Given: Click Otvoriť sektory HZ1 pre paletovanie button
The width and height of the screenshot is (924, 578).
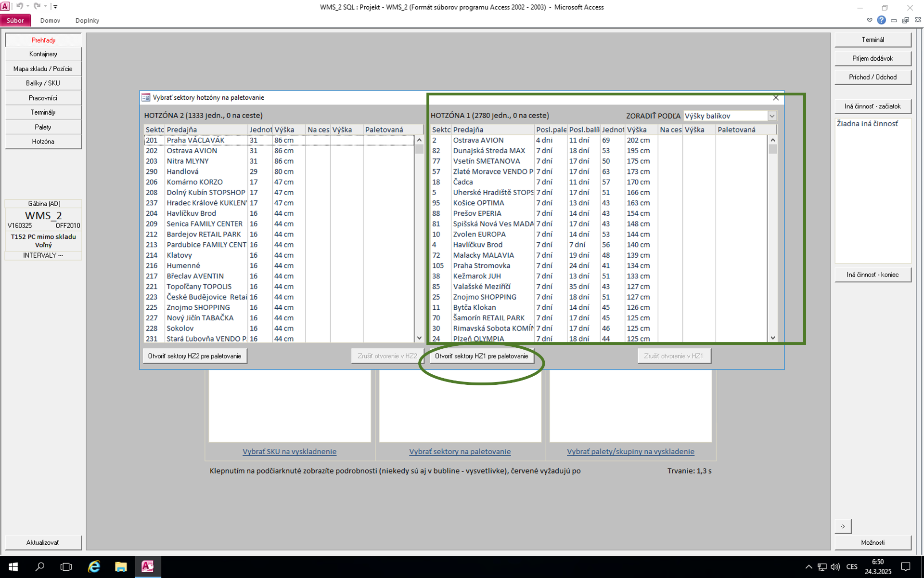Looking at the screenshot, I should pos(481,356).
